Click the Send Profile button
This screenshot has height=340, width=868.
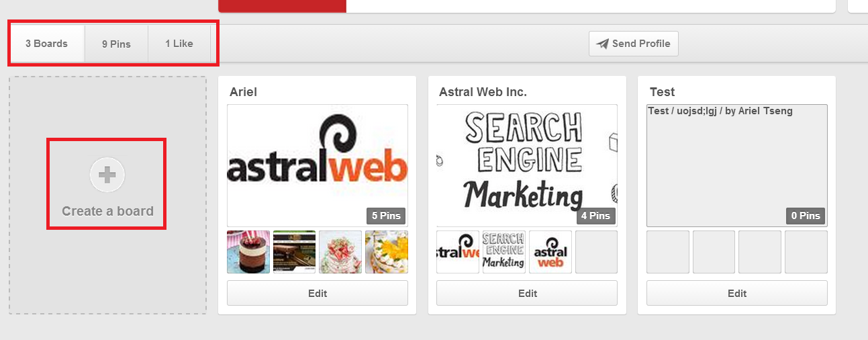pyautogui.click(x=634, y=44)
